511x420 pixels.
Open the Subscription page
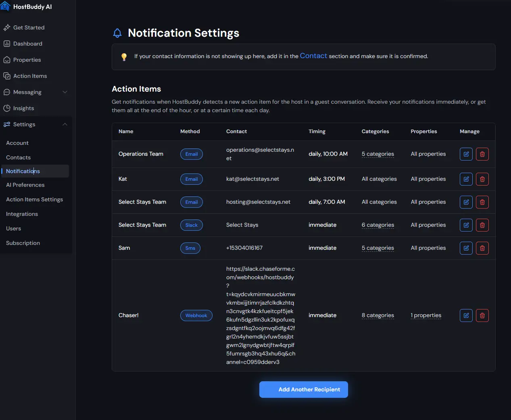[23, 243]
